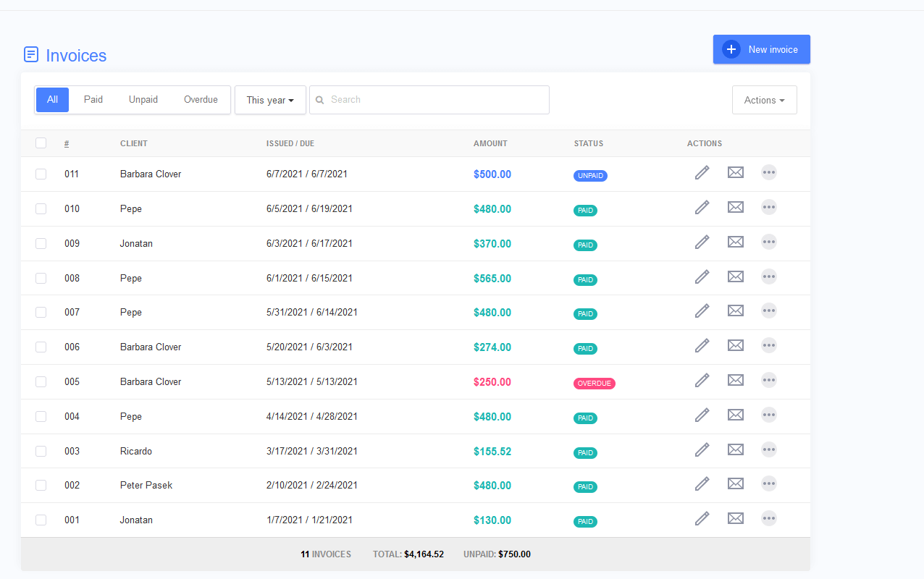Email invoice 007 via envelope icon

(736, 310)
